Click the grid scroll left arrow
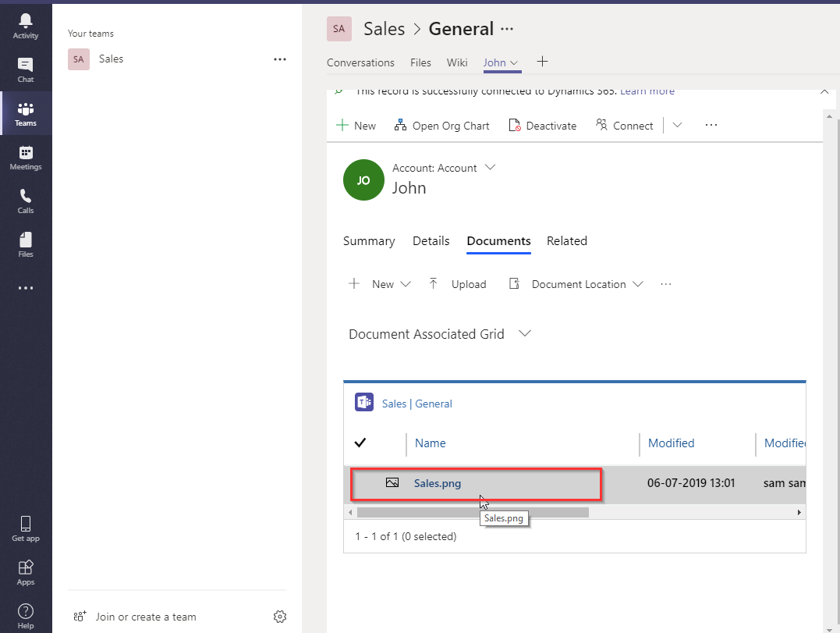 click(350, 512)
